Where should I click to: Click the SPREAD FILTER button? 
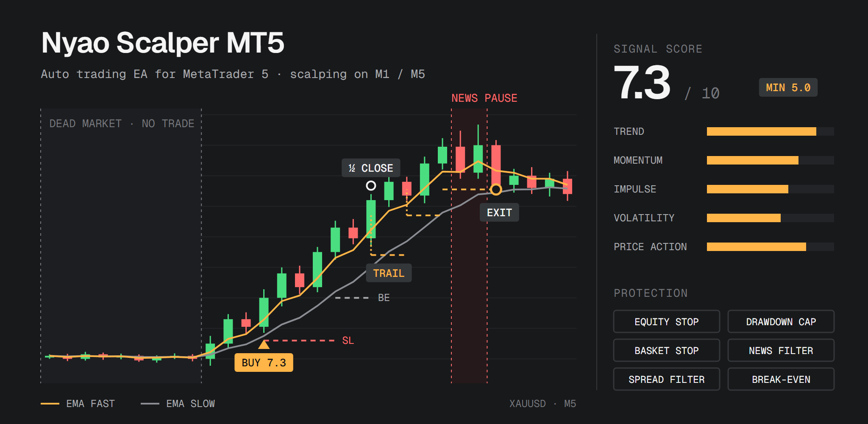(x=666, y=379)
